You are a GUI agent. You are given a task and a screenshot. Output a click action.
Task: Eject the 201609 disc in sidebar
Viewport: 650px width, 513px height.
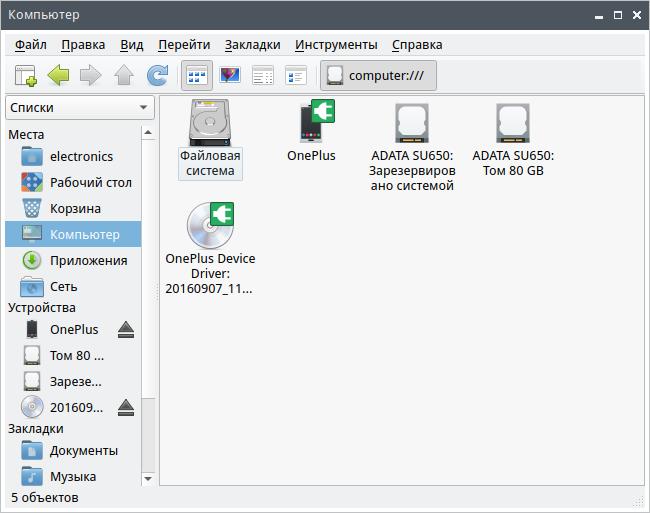coord(126,407)
